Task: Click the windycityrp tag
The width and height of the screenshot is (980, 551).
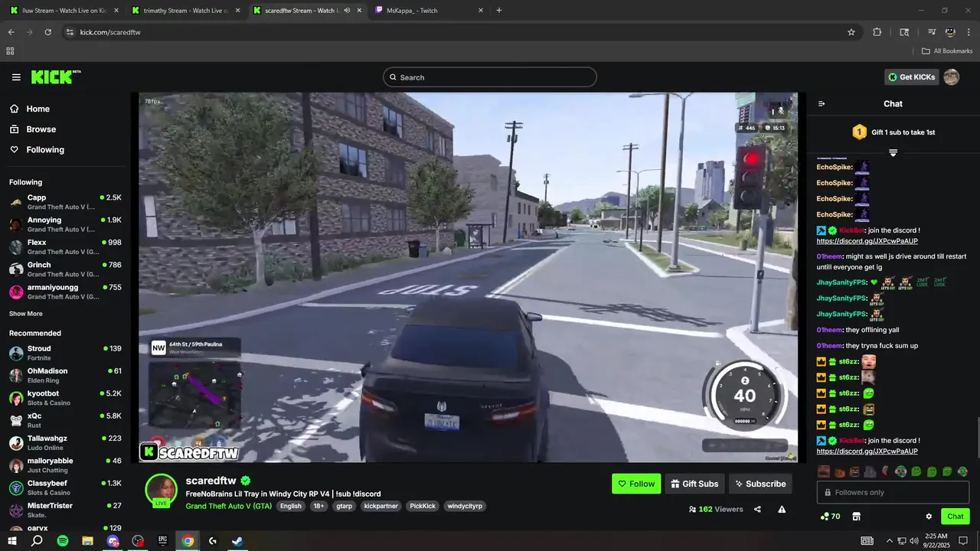Action: click(x=465, y=506)
